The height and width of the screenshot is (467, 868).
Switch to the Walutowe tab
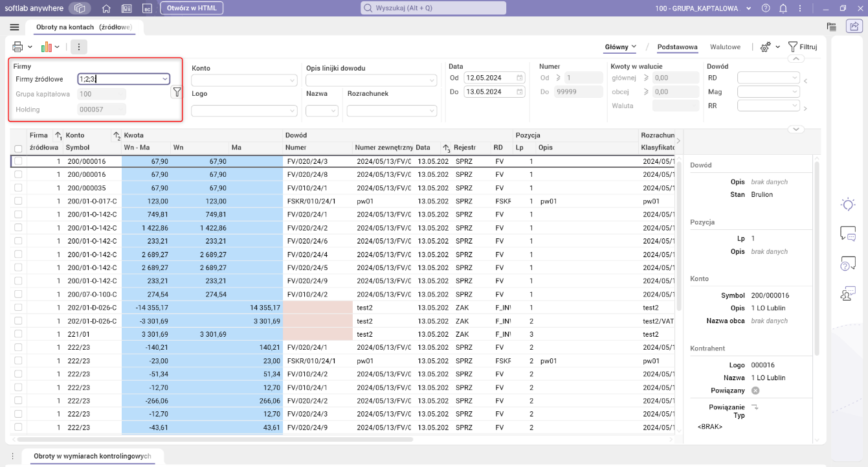(725, 47)
